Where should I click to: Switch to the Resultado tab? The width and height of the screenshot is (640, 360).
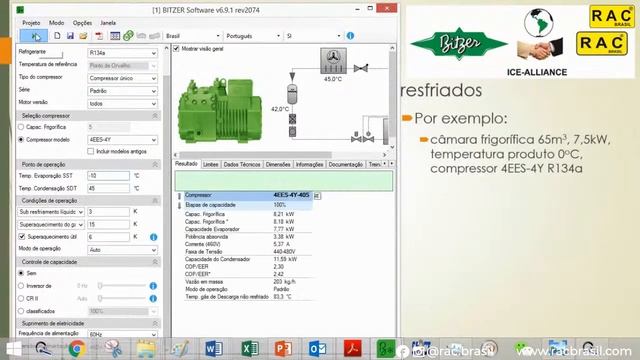coord(187,164)
